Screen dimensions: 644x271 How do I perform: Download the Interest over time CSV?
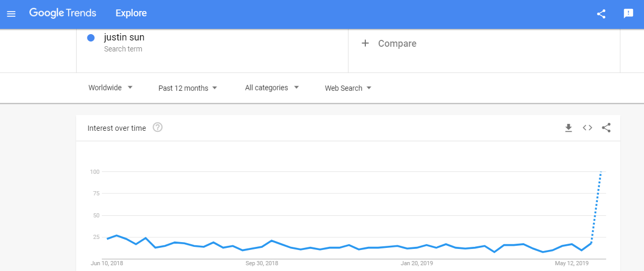click(568, 128)
